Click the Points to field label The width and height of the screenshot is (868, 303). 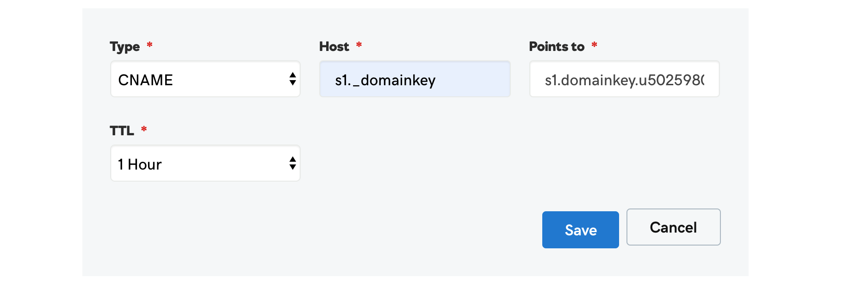tap(557, 46)
